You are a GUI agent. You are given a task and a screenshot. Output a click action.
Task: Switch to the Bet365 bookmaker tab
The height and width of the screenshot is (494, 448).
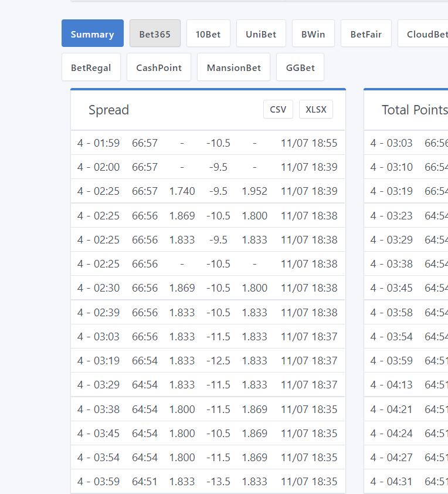click(x=155, y=33)
